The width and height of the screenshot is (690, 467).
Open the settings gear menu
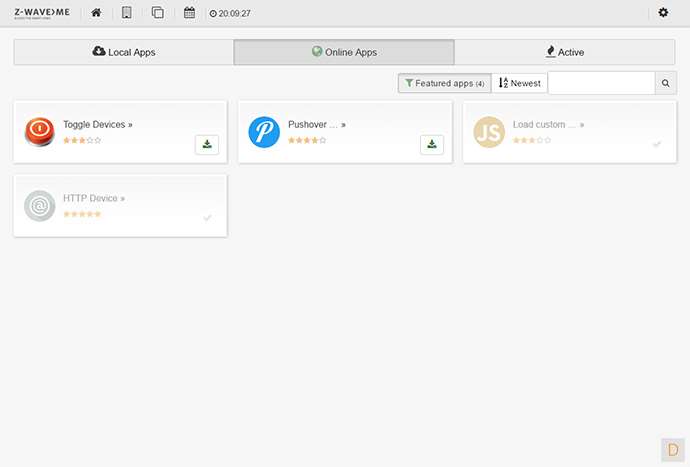coord(663,12)
